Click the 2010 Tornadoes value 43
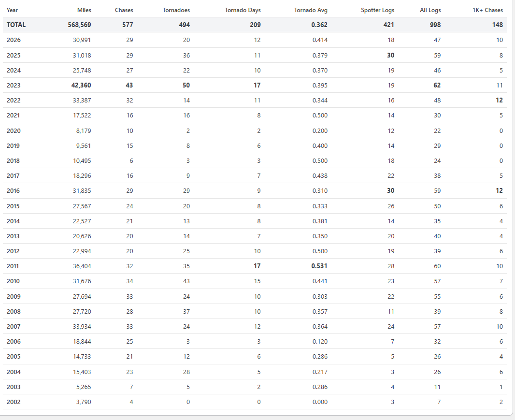Screen dimensions: 515x420 [186, 281]
